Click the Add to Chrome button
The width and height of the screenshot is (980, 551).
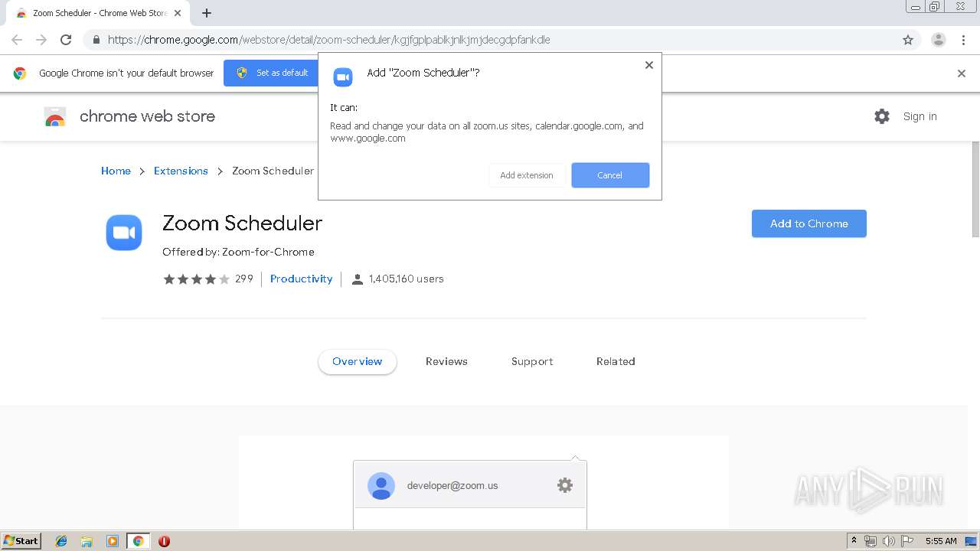(809, 223)
